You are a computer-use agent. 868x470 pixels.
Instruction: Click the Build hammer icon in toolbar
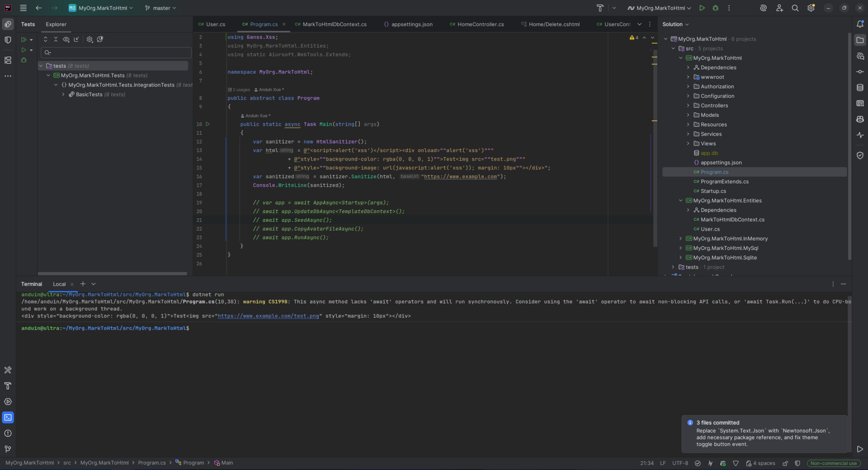(x=600, y=8)
